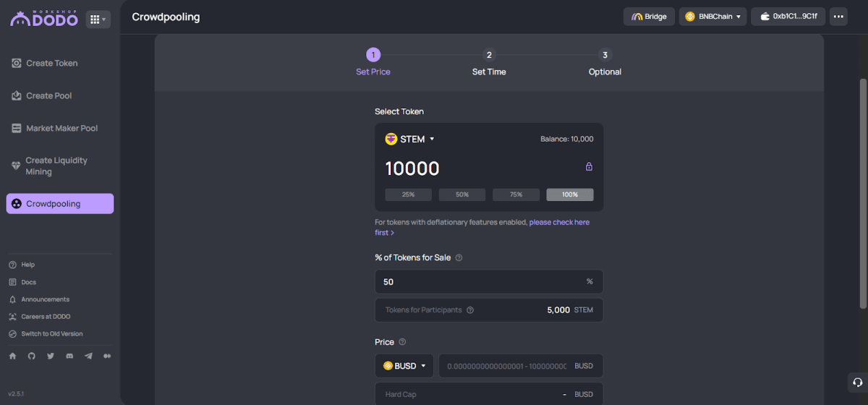The width and height of the screenshot is (868, 405).
Task: Click the home icon in sidebar footer
Action: point(12,356)
